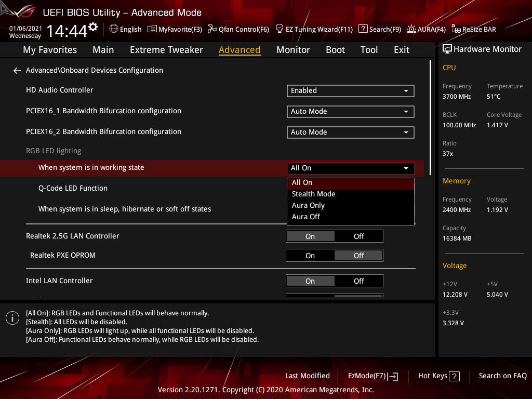532x399 pixels.
Task: Set Intel LAN Controller to Off
Action: [x=358, y=281]
